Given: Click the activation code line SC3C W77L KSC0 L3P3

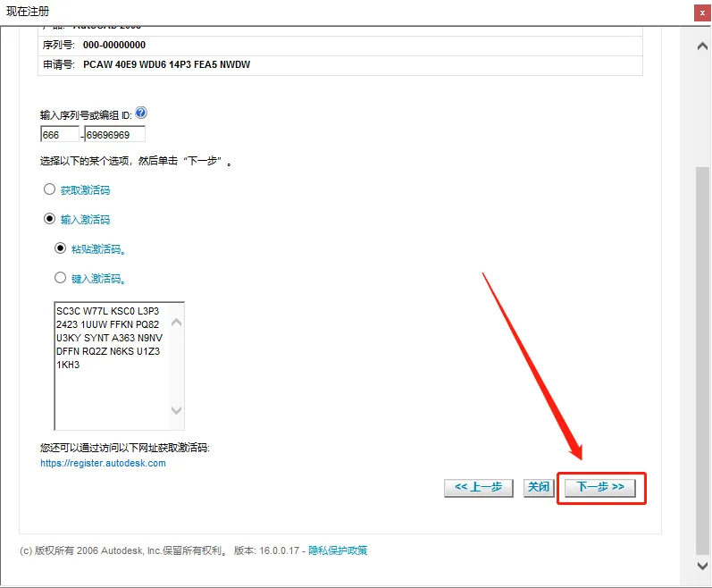Looking at the screenshot, I should coord(107,311).
